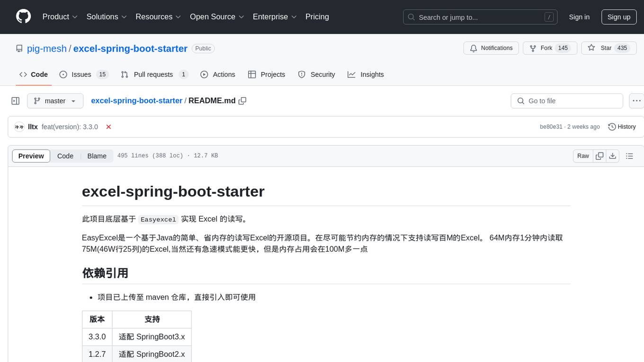This screenshot has width=644, height=362.
Task: Click the 依赖引用 heading
Action: pos(105,273)
